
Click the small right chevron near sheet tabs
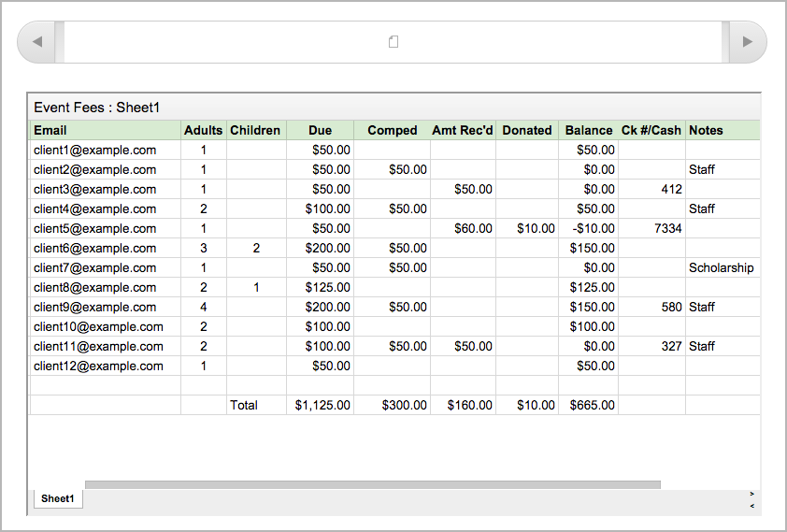pyautogui.click(x=751, y=493)
